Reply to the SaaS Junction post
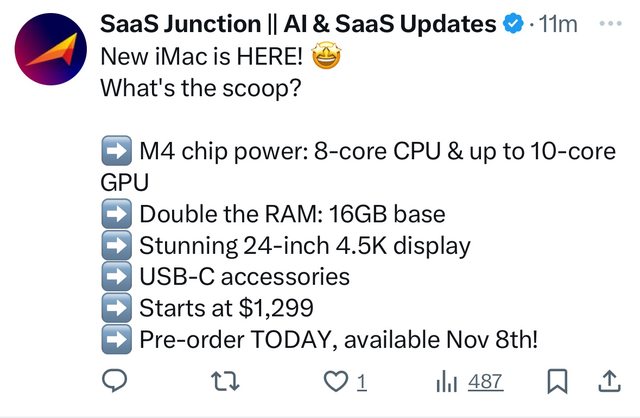 pos(116,381)
